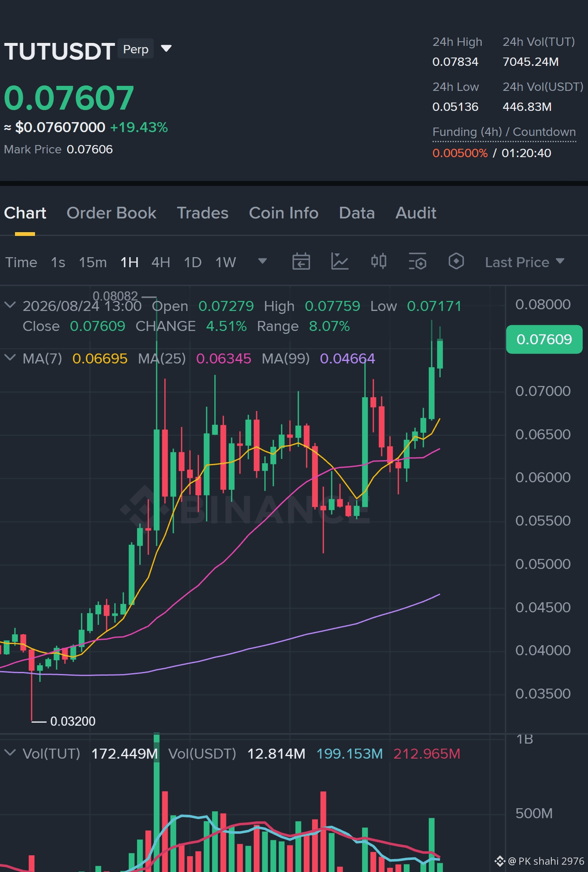Tap the volume MA value 199.153M
The height and width of the screenshot is (872, 588).
(x=350, y=754)
